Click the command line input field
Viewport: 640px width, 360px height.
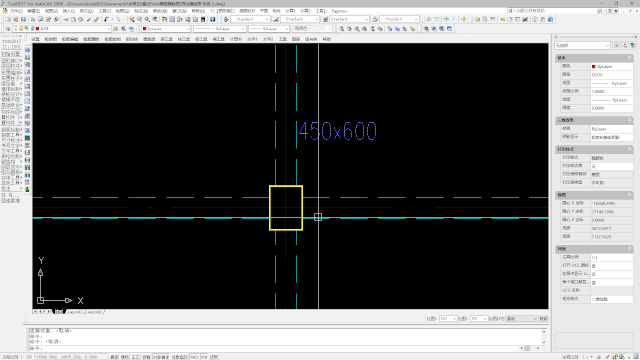point(273,348)
